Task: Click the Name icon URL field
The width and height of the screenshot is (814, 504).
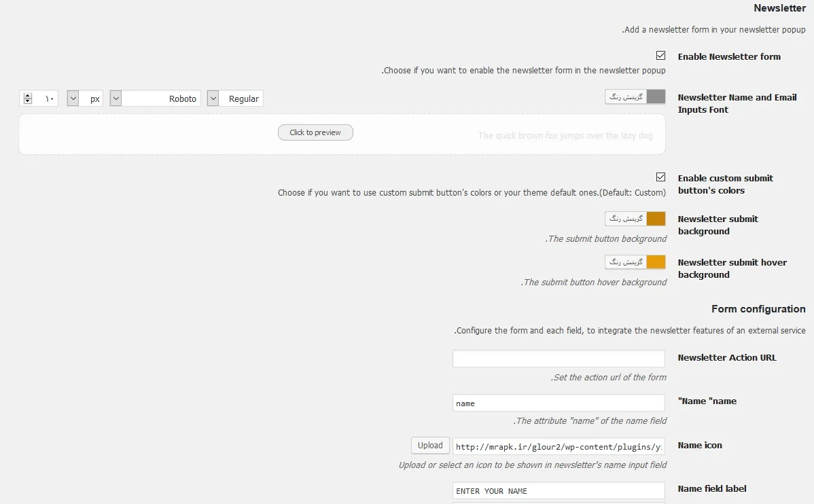Action: [x=559, y=446]
